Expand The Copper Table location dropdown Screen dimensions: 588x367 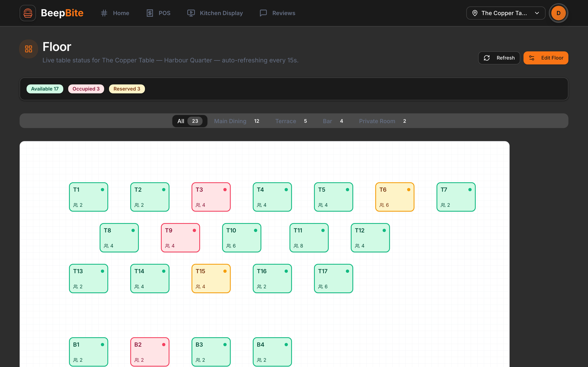pyautogui.click(x=506, y=13)
